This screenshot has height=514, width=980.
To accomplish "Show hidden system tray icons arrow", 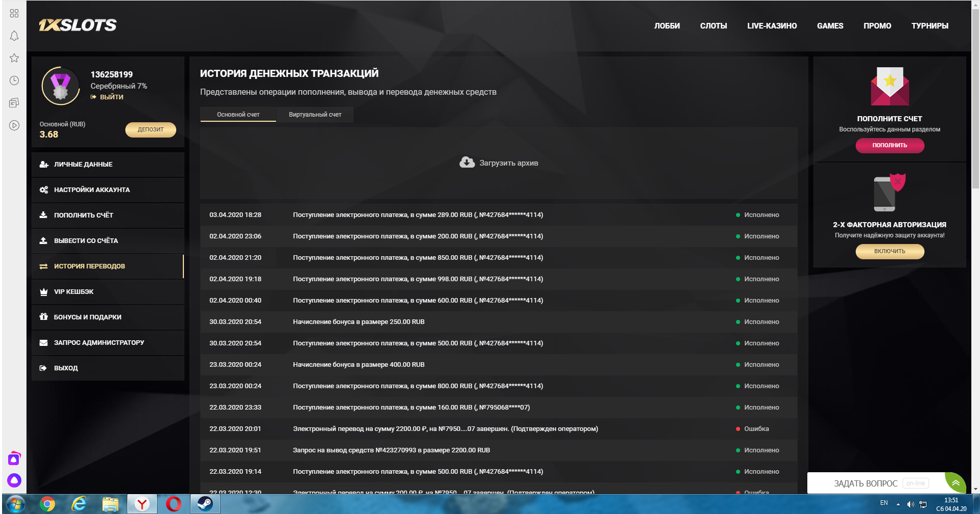I will pos(898,504).
